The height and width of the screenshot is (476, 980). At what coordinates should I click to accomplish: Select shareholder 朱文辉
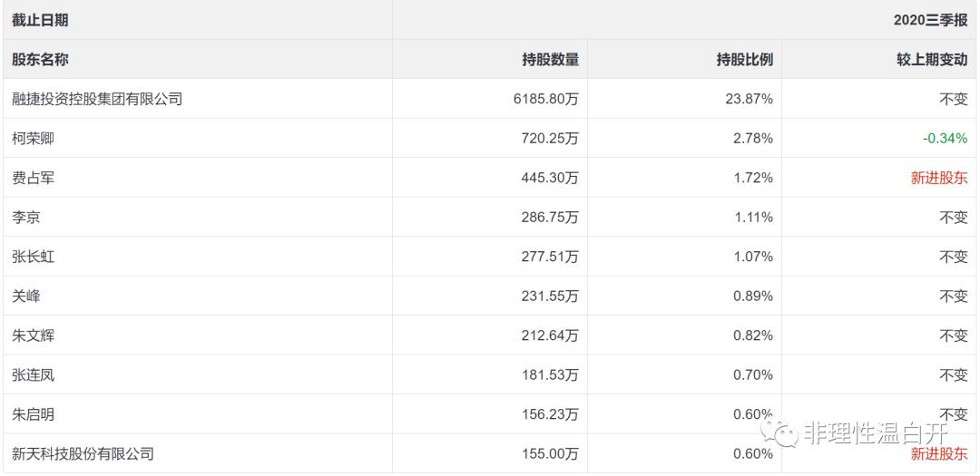(33, 335)
